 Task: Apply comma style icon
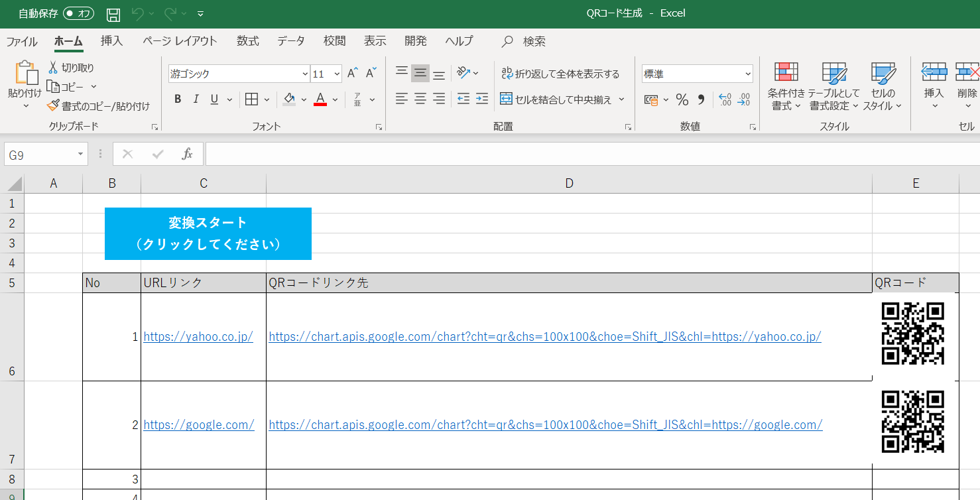coord(701,100)
